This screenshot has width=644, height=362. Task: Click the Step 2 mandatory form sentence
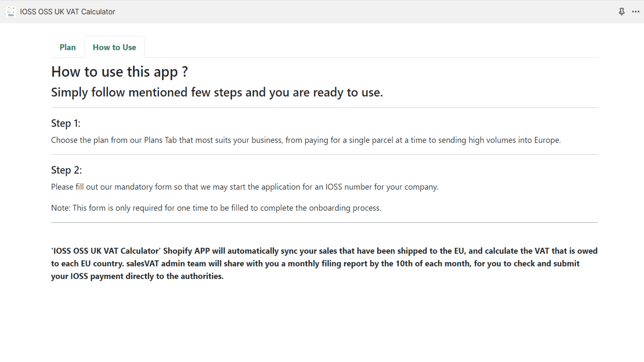244,187
